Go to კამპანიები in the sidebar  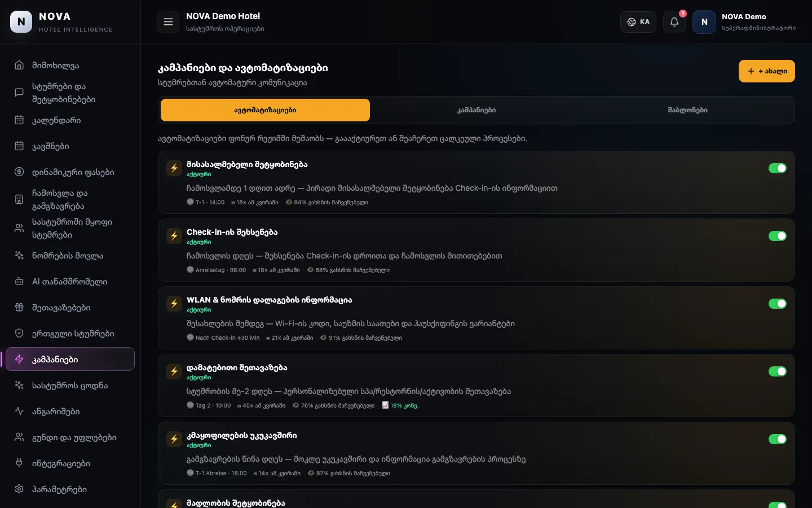click(x=70, y=359)
